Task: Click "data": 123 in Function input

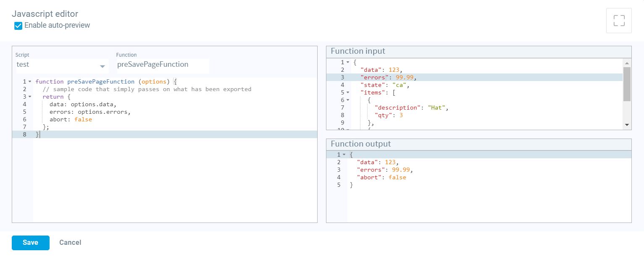Action: click(x=381, y=70)
